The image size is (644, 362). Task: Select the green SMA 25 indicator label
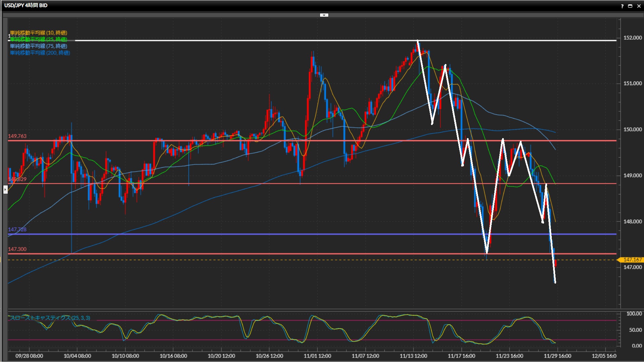[x=39, y=39]
